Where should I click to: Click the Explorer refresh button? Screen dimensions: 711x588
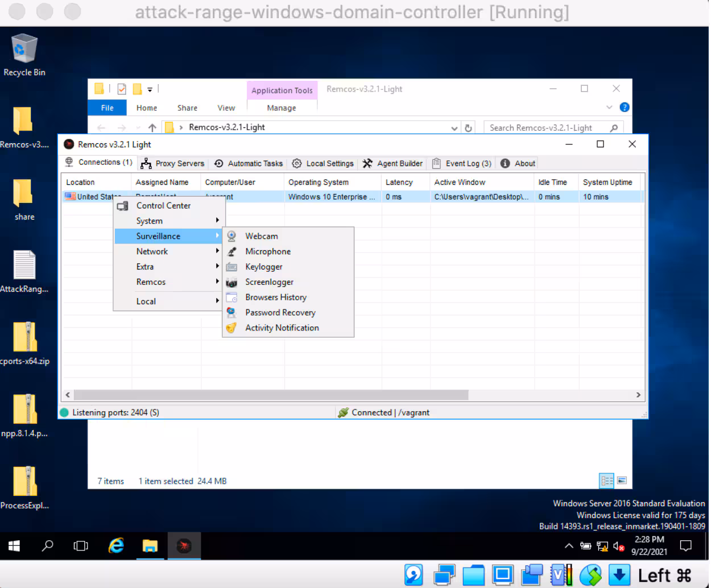(x=468, y=128)
